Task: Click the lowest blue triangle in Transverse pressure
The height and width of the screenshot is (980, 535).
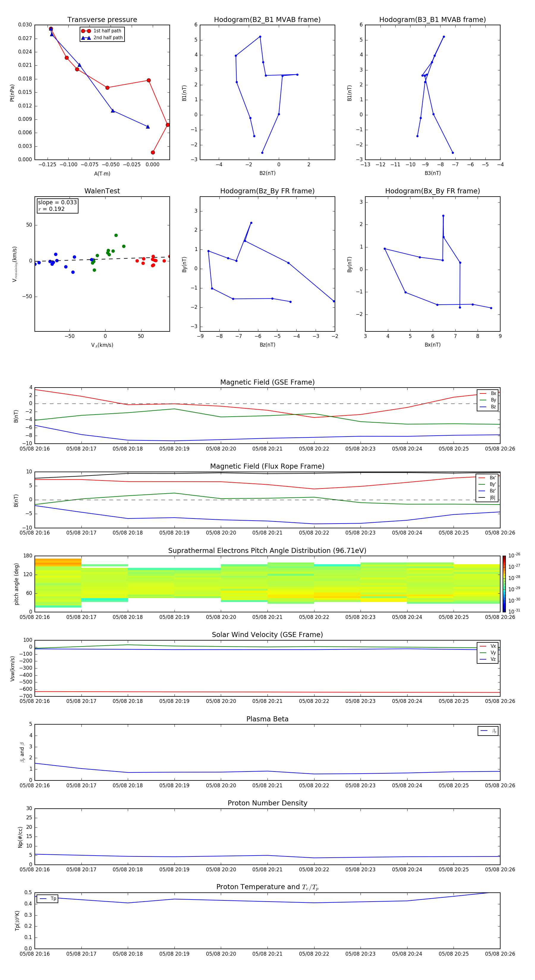Action: click(148, 127)
